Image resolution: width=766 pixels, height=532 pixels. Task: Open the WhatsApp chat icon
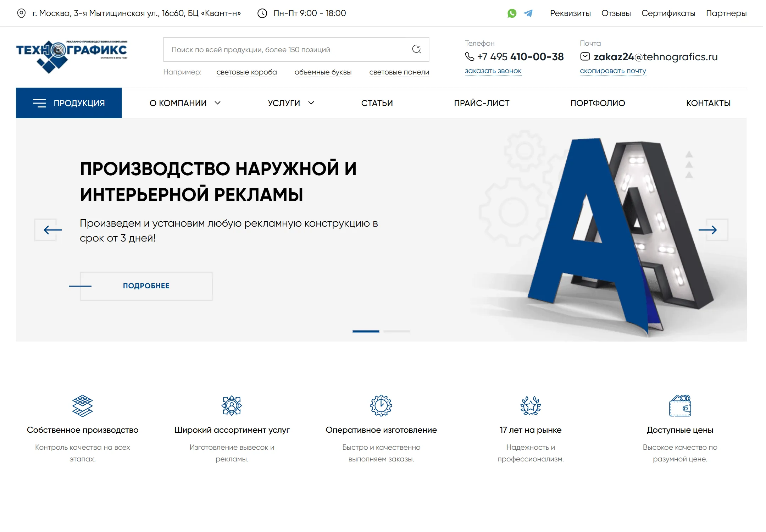pyautogui.click(x=512, y=13)
